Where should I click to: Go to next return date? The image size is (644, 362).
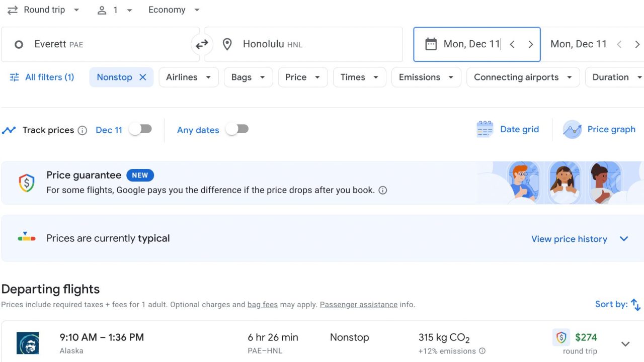tap(637, 44)
